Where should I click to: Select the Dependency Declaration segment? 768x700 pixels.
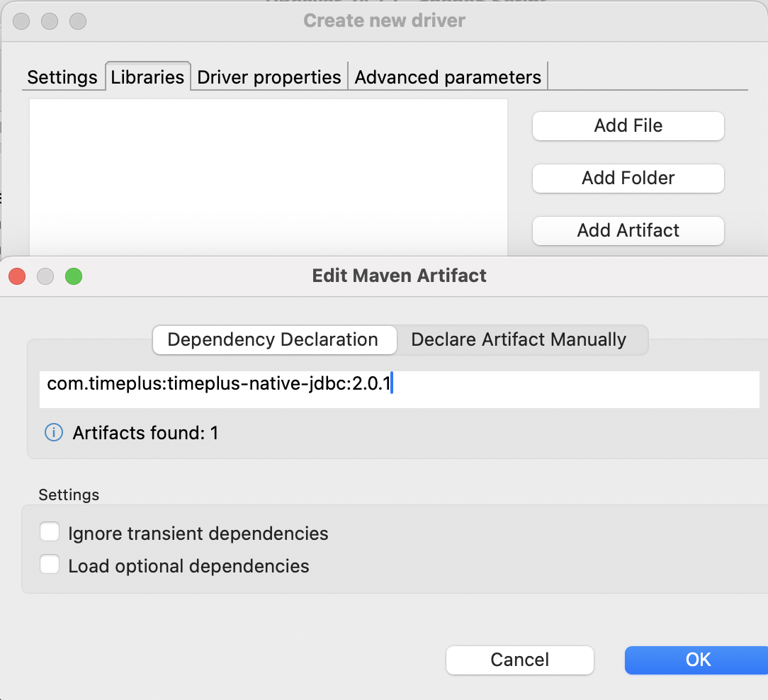(273, 339)
